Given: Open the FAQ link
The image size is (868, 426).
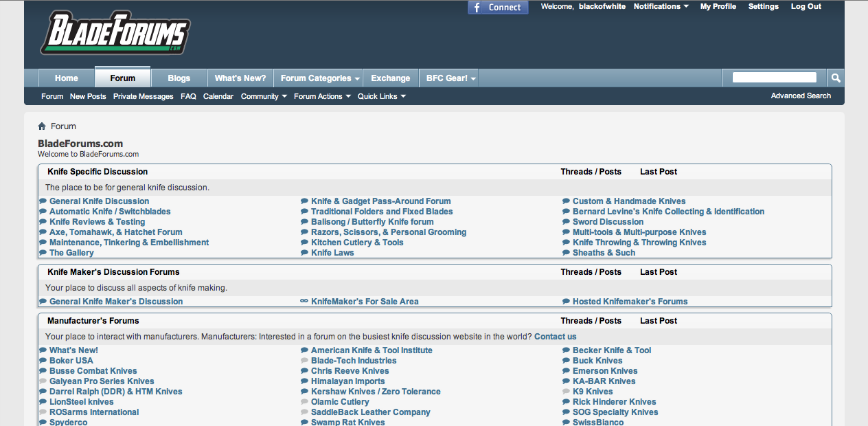Looking at the screenshot, I should point(188,97).
